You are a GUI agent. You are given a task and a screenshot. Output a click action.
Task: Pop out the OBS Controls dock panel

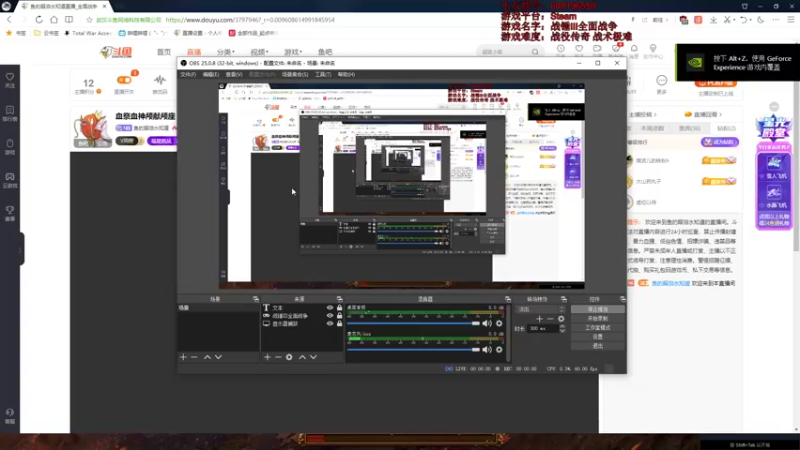[622, 299]
